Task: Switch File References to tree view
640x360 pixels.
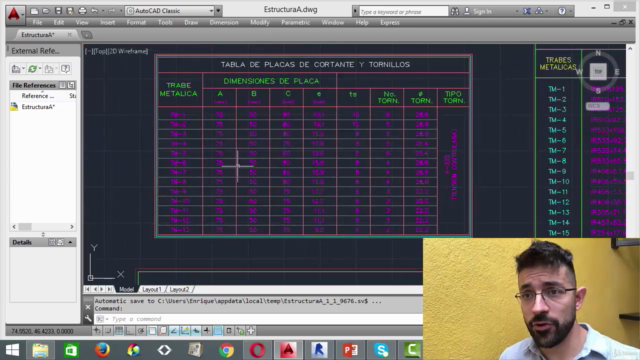Action: tap(71, 85)
